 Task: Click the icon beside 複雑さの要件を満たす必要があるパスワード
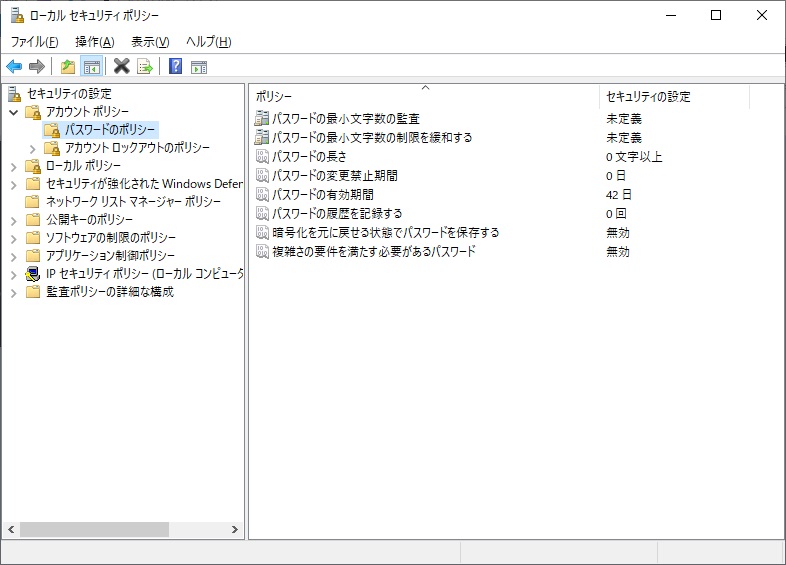pyautogui.click(x=262, y=251)
